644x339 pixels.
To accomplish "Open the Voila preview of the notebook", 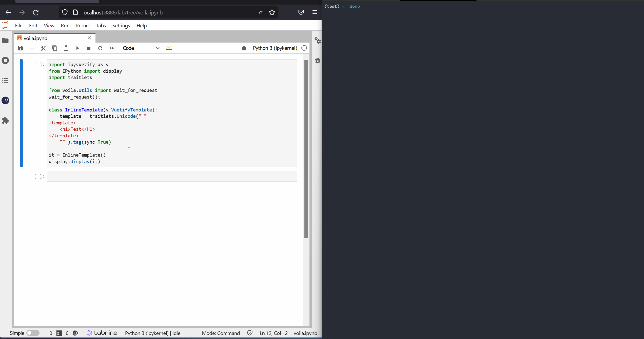I will click(169, 48).
